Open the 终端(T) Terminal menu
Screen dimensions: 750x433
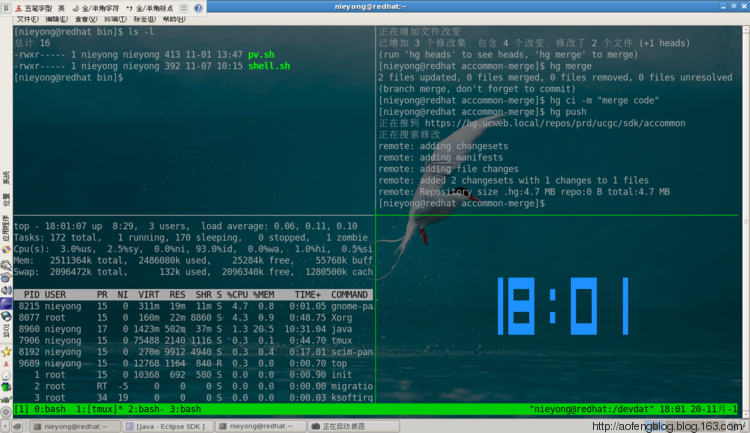coord(115,19)
